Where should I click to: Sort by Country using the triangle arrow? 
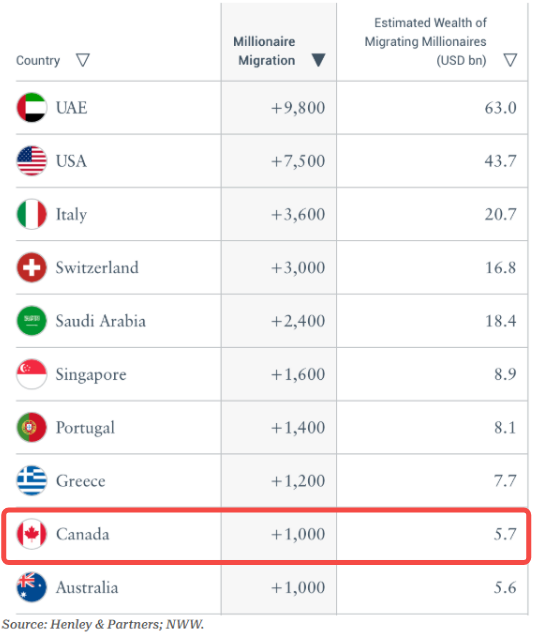[83, 60]
